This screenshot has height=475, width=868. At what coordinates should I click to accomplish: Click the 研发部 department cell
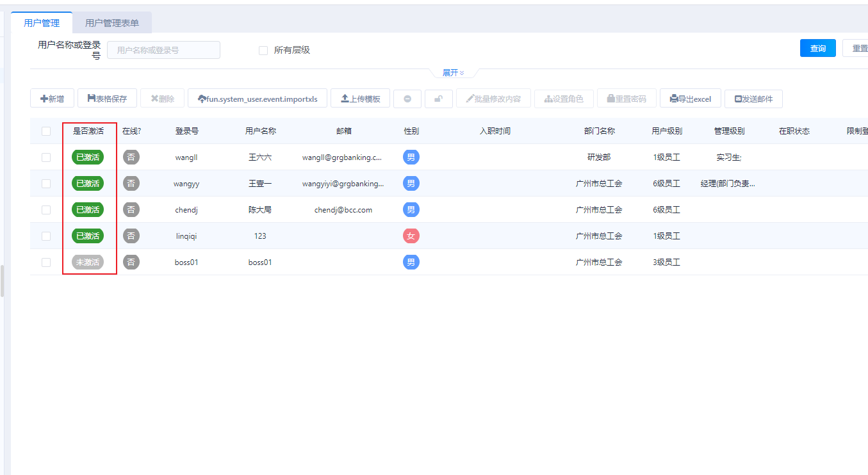[x=599, y=157]
